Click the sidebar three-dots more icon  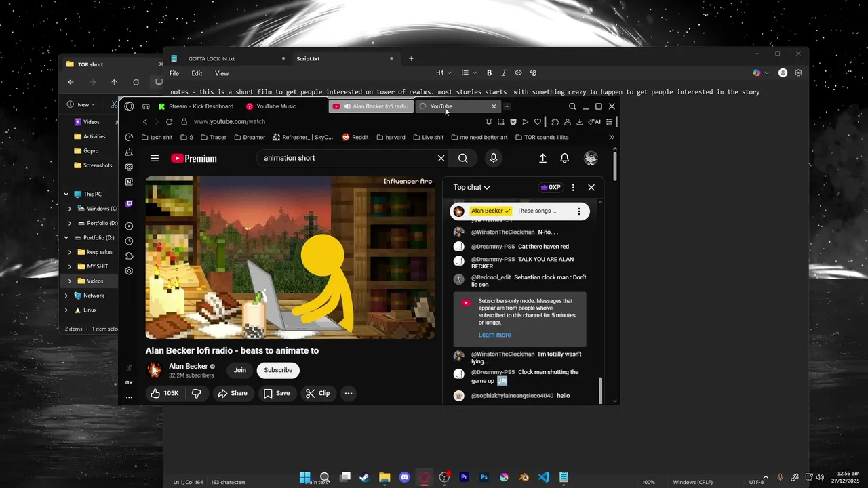(x=129, y=397)
